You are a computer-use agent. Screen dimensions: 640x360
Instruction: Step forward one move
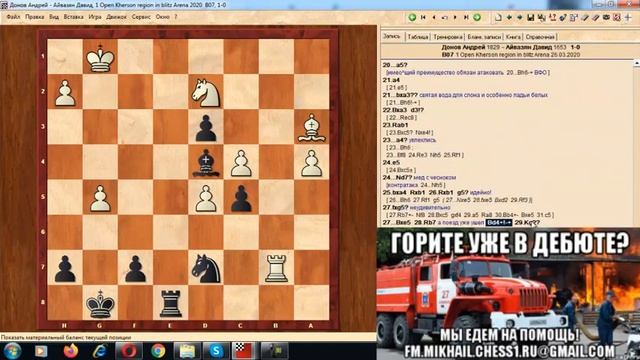[455, 17]
